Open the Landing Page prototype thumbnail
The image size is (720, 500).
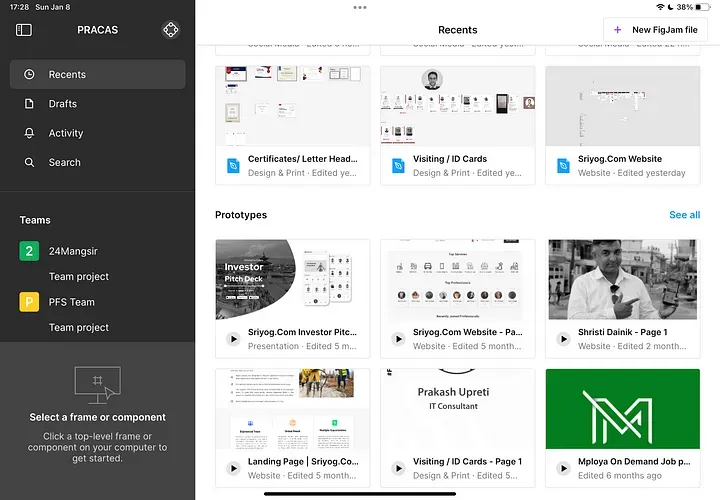click(292, 409)
